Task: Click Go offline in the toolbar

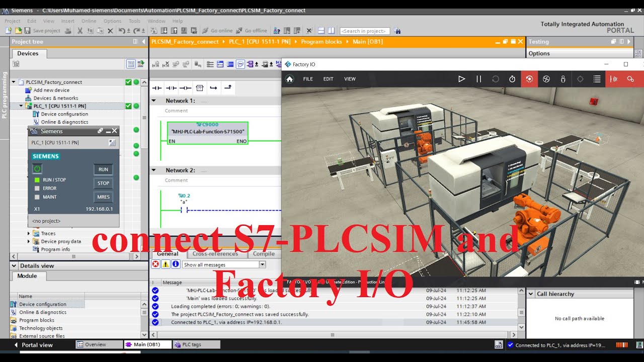Action: click(251, 31)
